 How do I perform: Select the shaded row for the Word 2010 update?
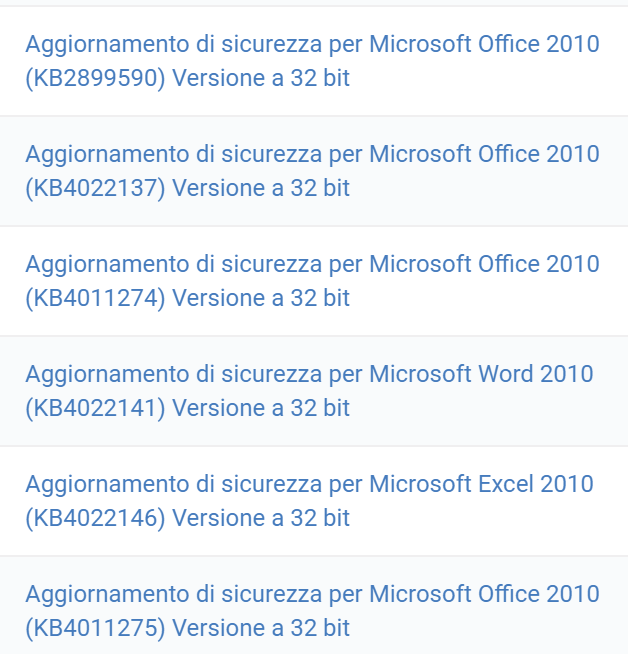tap(314, 391)
